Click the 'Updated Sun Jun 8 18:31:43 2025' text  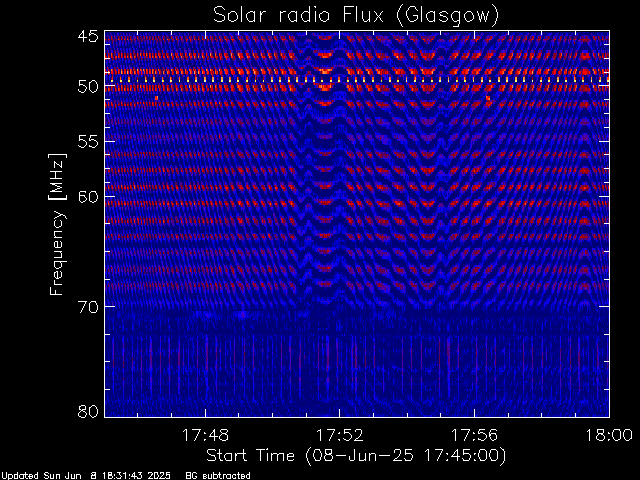tap(85, 476)
